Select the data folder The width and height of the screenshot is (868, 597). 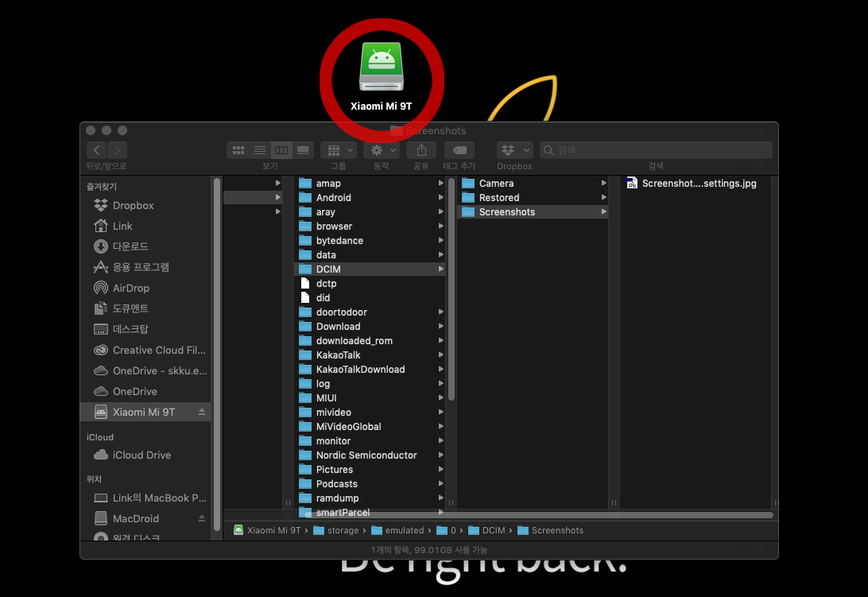370,254
